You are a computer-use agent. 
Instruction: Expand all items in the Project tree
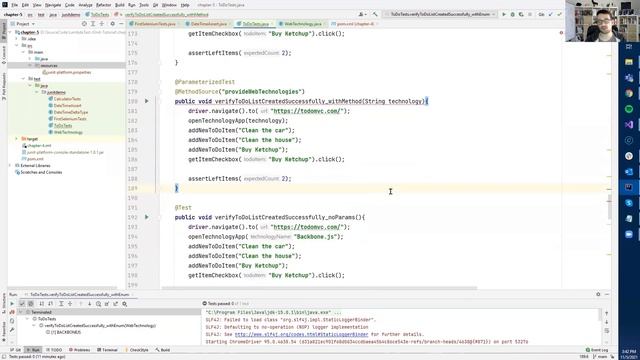coord(93,24)
